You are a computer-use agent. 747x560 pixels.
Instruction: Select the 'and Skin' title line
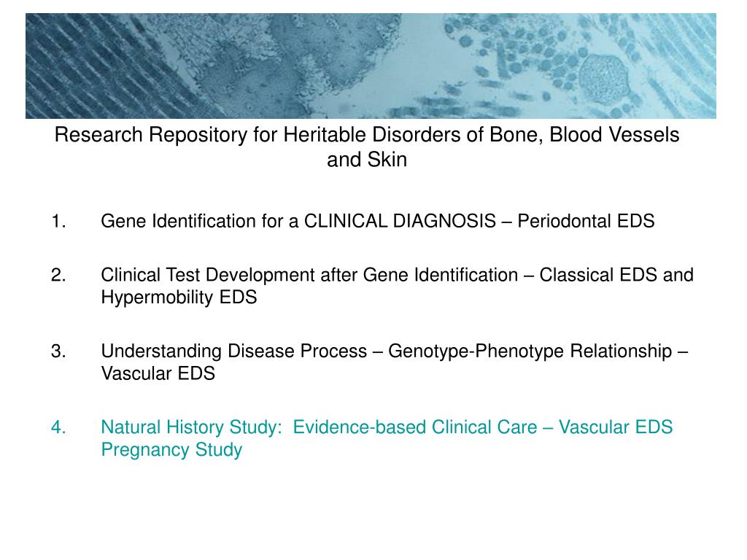coord(367,160)
